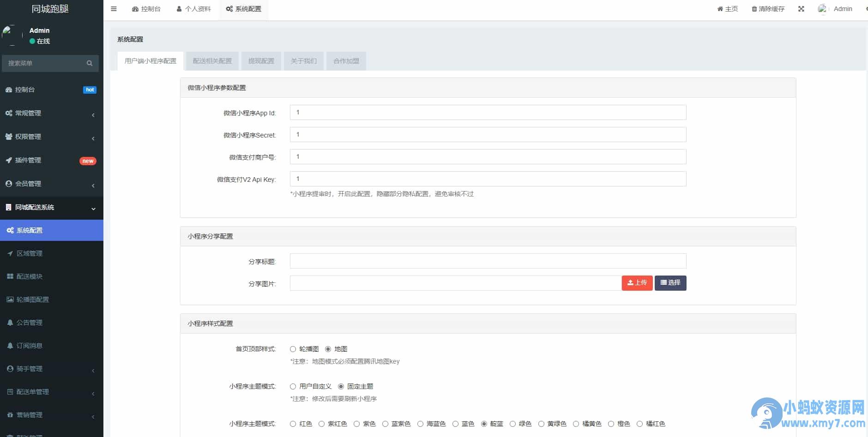Expand 会员管理 chevron arrow

pyautogui.click(x=93, y=185)
